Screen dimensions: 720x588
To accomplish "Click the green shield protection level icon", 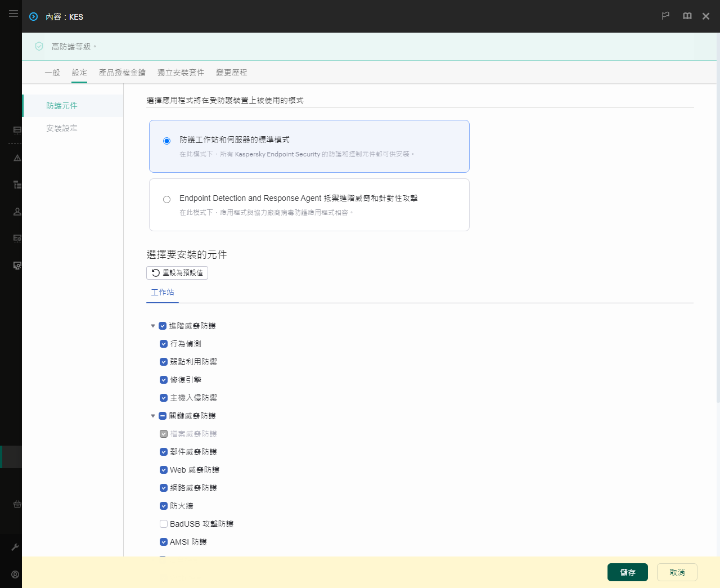I will pos(39,46).
